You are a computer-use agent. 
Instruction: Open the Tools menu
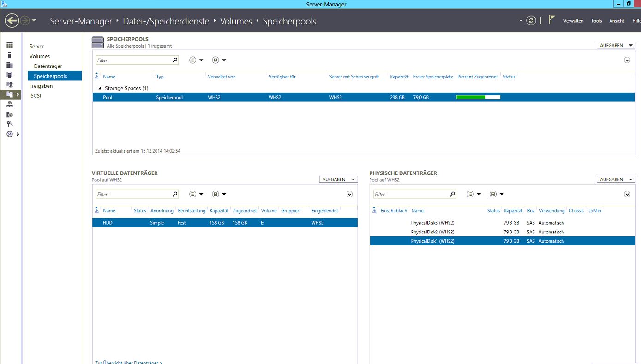click(x=596, y=21)
